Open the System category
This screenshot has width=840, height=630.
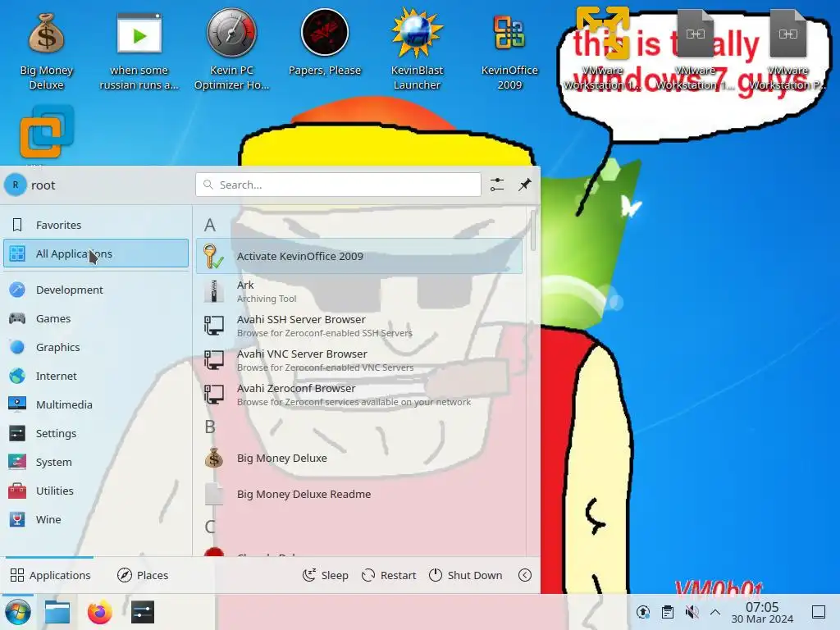click(x=96, y=462)
